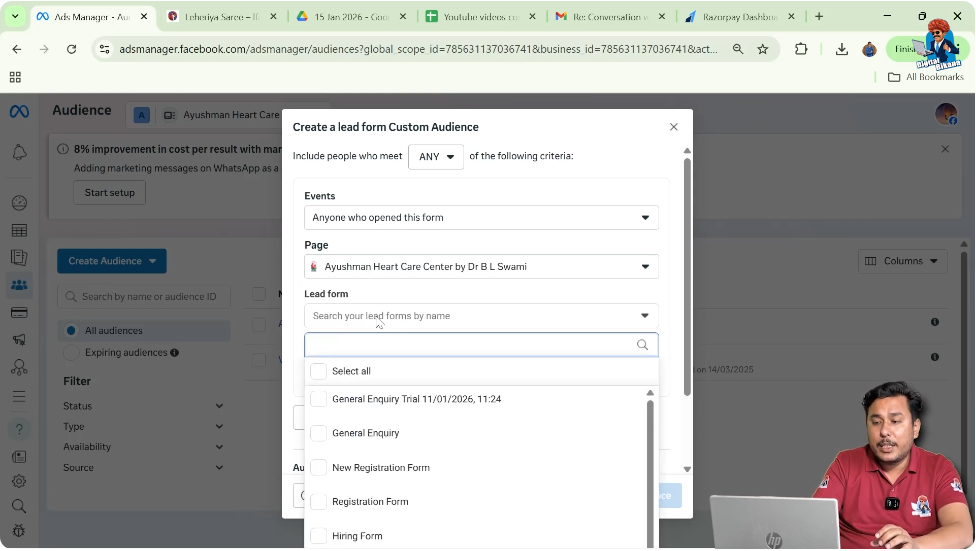
Task: Open the browser zoom magnifier icon
Action: [x=738, y=49]
